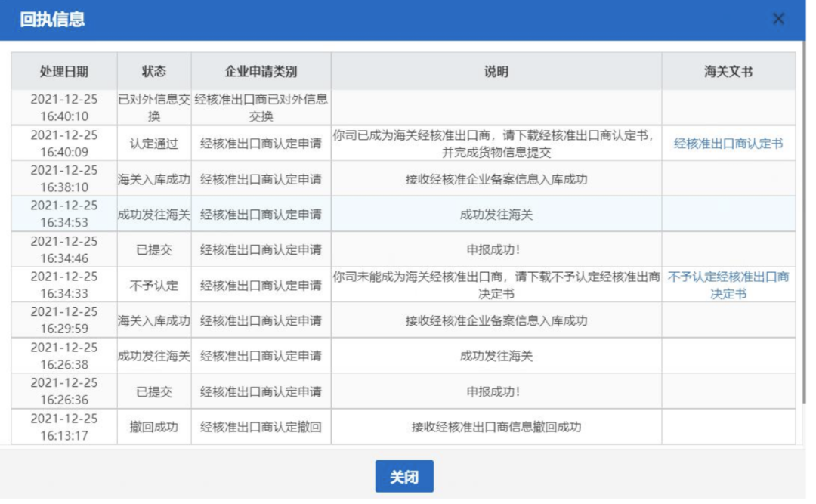Click the date cell 2021-12-25 16:38:10
816x504 pixels.
coord(64,178)
